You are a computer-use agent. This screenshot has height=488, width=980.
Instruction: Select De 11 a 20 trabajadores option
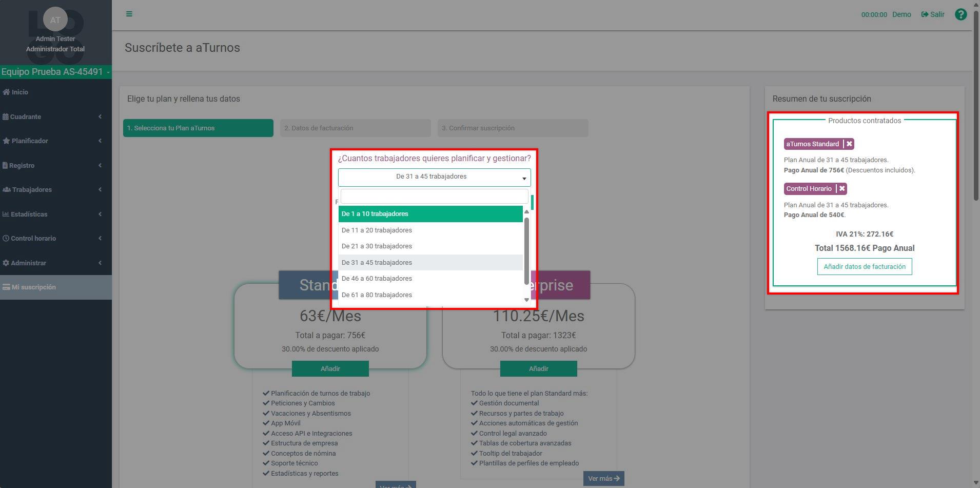(377, 230)
